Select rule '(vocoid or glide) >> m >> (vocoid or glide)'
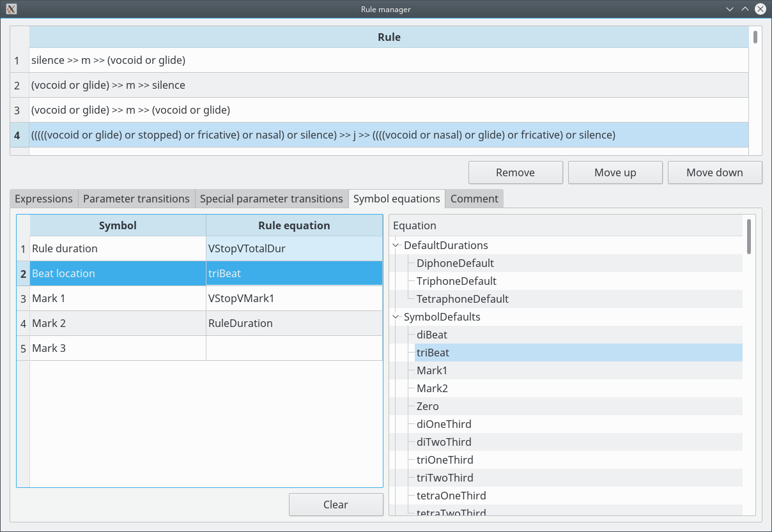The height and width of the screenshot is (532, 772). 389,110
